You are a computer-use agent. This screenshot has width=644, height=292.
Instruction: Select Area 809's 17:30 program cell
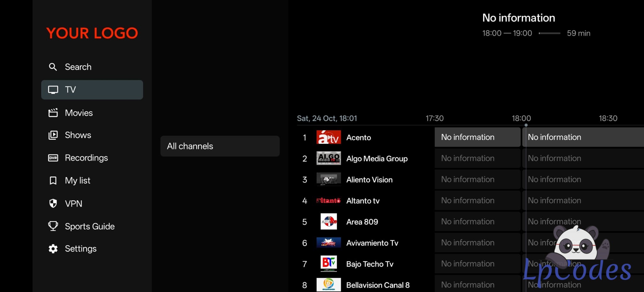[477, 221]
